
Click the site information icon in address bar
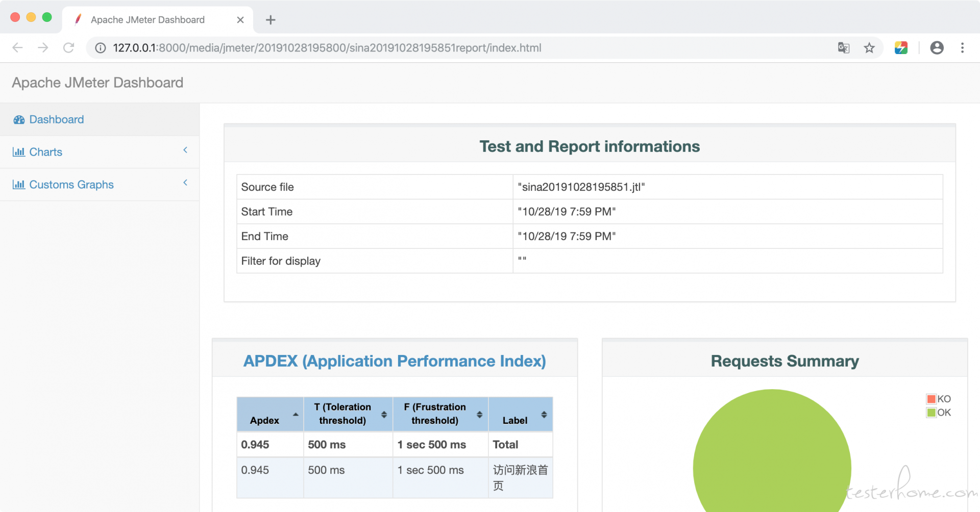pyautogui.click(x=101, y=48)
